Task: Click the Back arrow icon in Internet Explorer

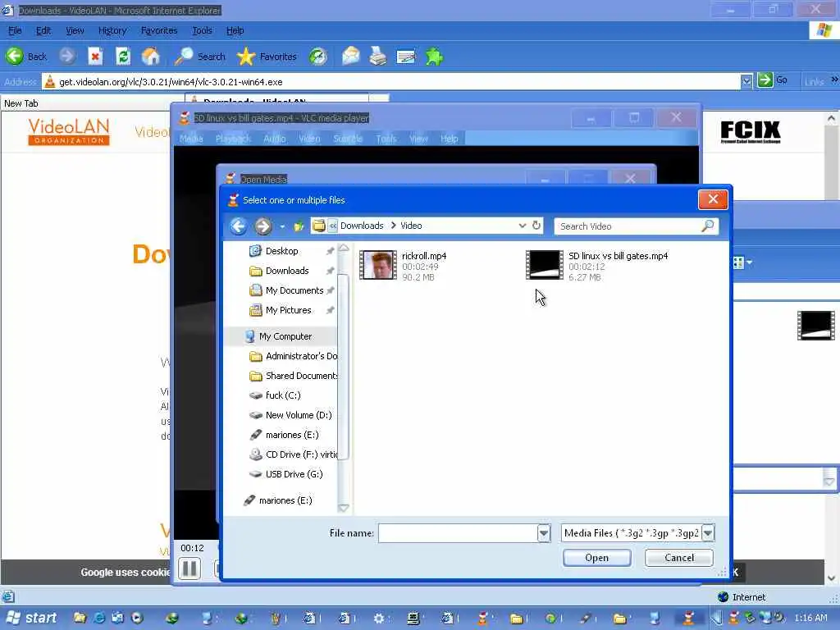Action: 15,56
